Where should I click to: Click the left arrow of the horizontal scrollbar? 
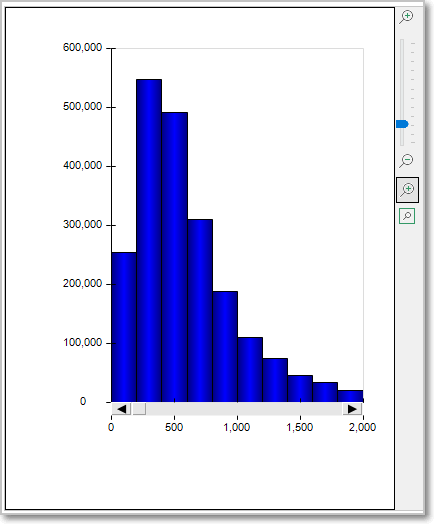pos(121,409)
